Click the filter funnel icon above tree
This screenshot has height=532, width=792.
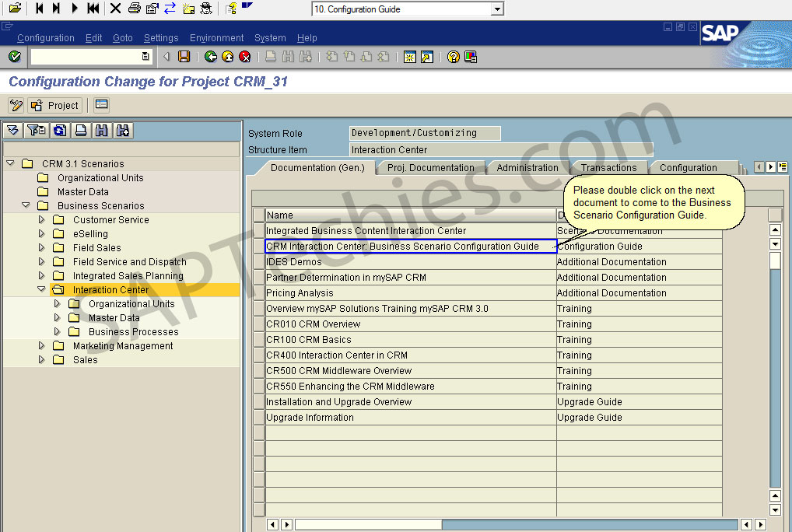click(x=36, y=131)
